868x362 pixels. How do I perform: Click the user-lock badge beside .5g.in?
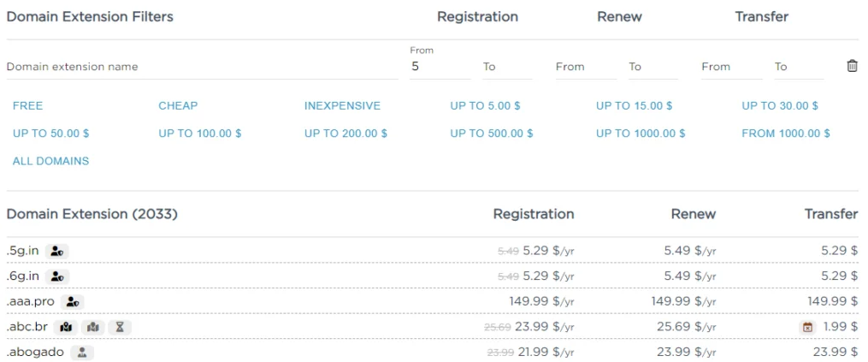pyautogui.click(x=57, y=251)
